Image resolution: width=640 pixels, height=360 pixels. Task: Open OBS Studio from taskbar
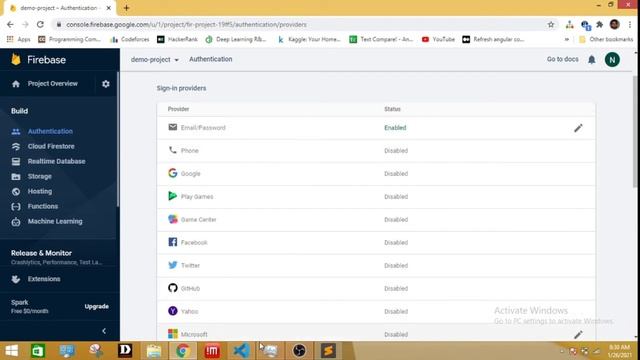300,351
